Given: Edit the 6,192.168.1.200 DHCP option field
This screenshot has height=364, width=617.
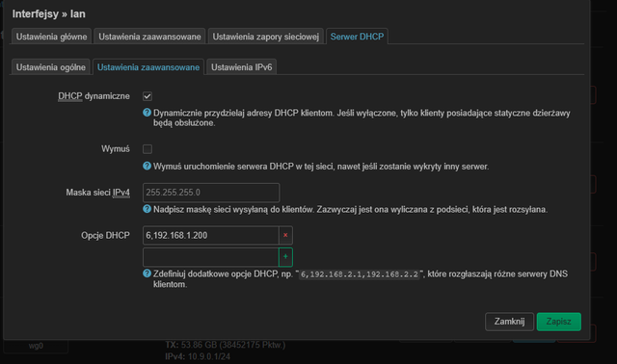Looking at the screenshot, I should 211,236.
